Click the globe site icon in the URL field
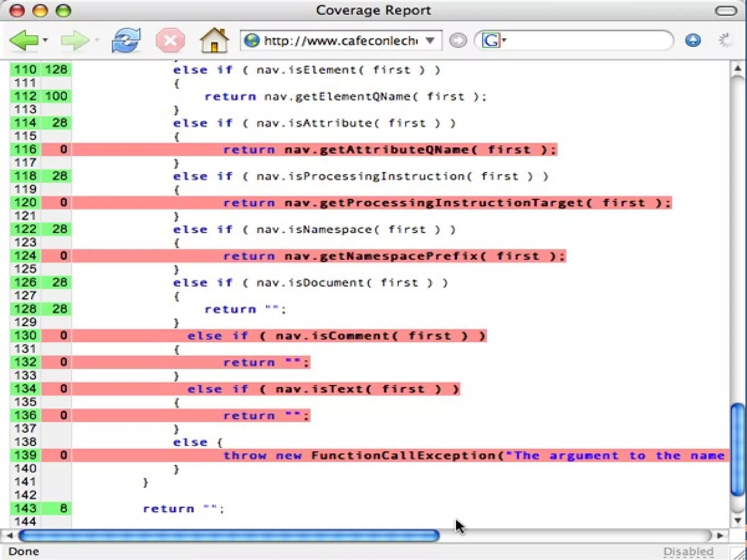Screen dimensions: 747x560 pos(252,40)
